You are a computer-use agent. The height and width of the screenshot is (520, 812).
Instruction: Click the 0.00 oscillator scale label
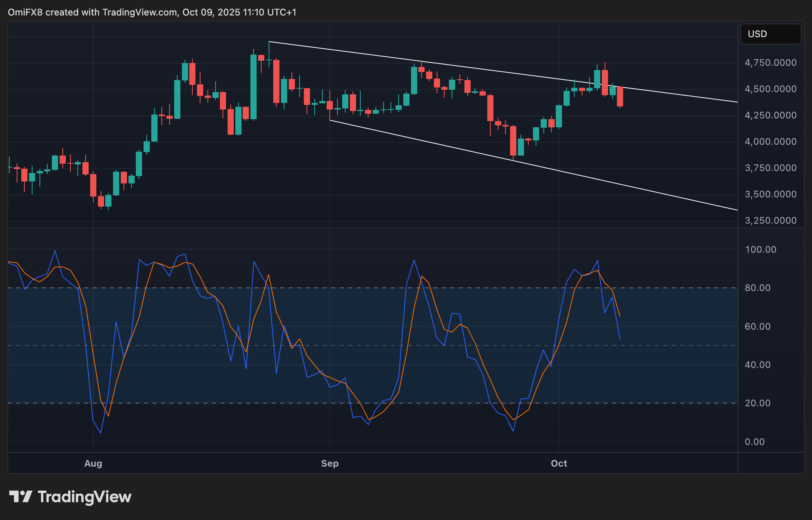click(x=754, y=442)
